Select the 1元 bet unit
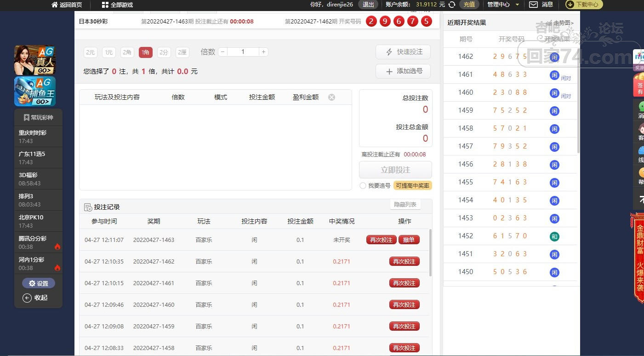Image resolution: width=644 pixels, height=356 pixels. (x=109, y=52)
